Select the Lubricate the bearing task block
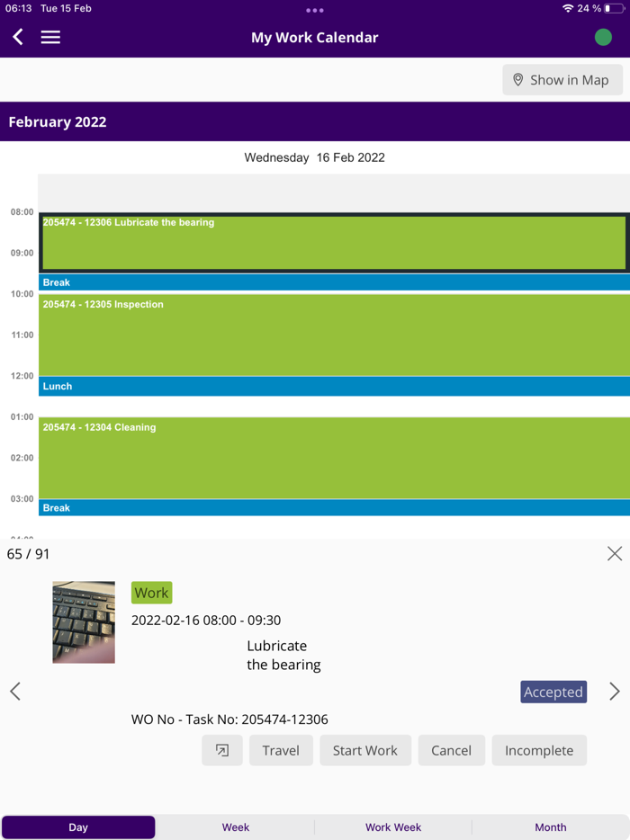 coord(334,243)
